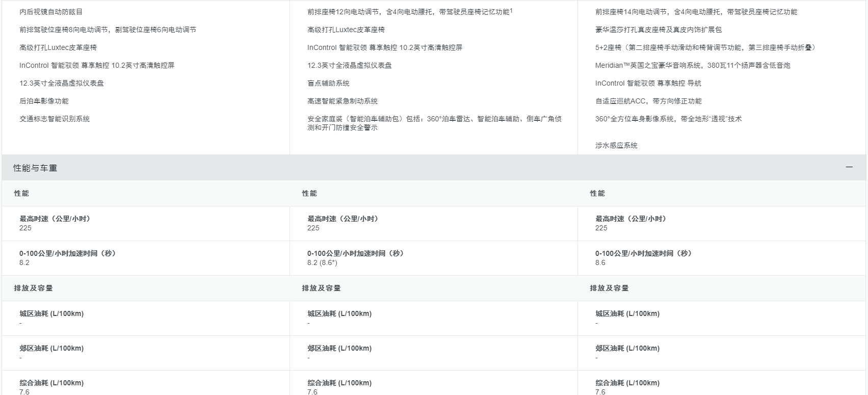Click the Meridian 英国之宝豪华音响系统 entry

click(692, 65)
